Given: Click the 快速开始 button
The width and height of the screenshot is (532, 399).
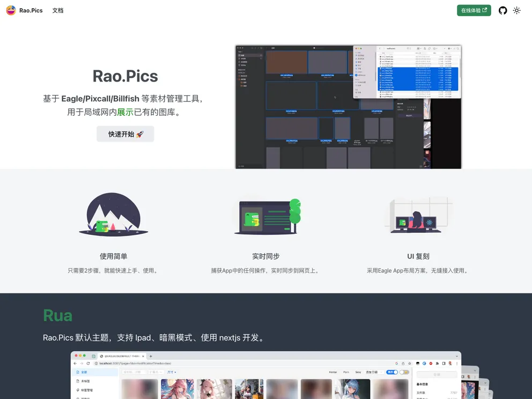Looking at the screenshot, I should pos(125,134).
